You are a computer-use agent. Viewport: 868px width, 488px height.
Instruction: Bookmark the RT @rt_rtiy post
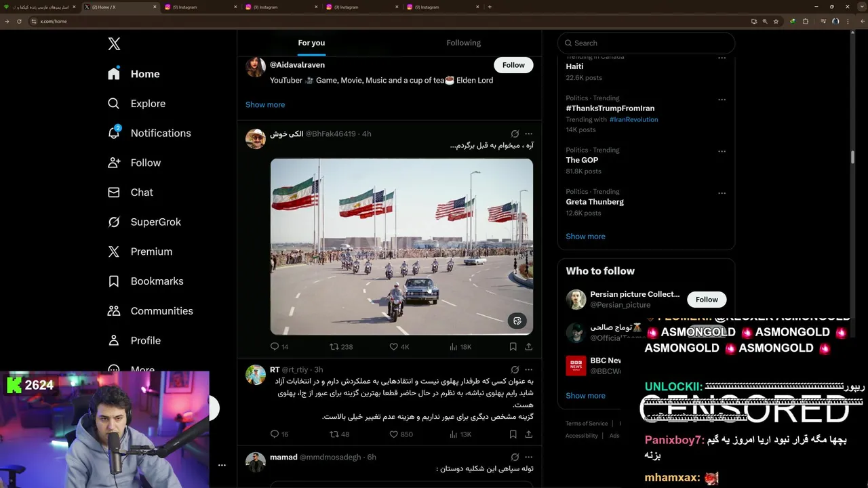click(513, 434)
